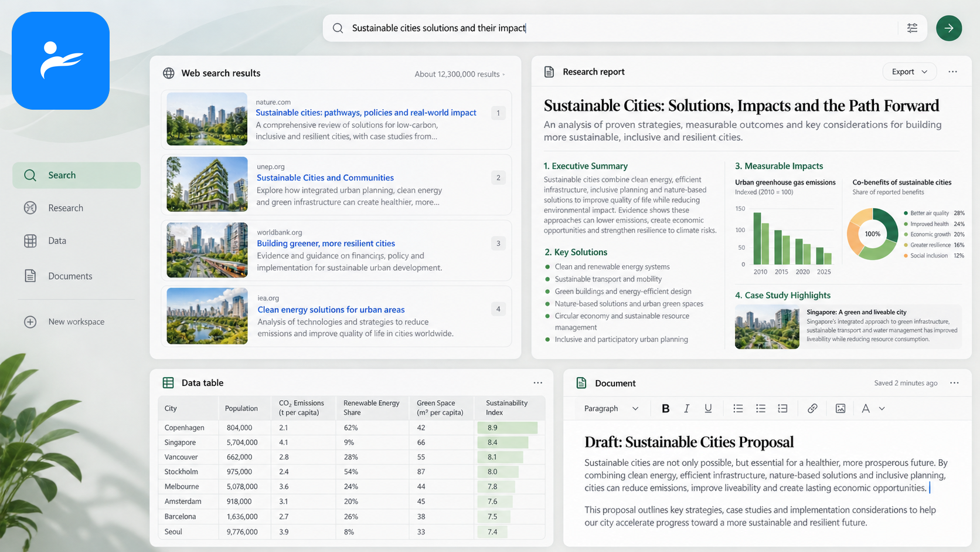The image size is (980, 552).
Task: Insert a hyperlink using the link icon
Action: coord(812,408)
